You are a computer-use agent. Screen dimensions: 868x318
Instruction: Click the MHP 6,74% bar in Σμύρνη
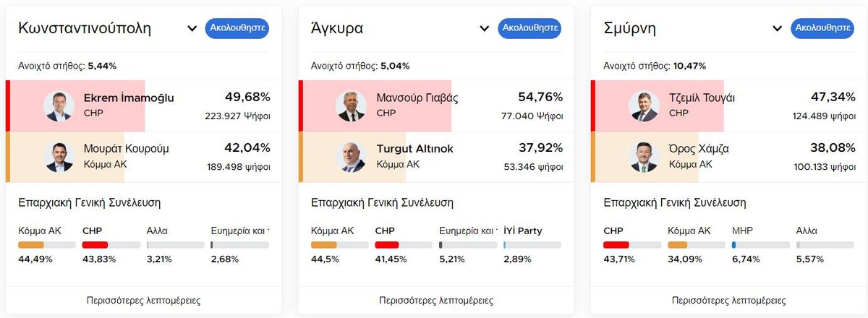point(761,245)
